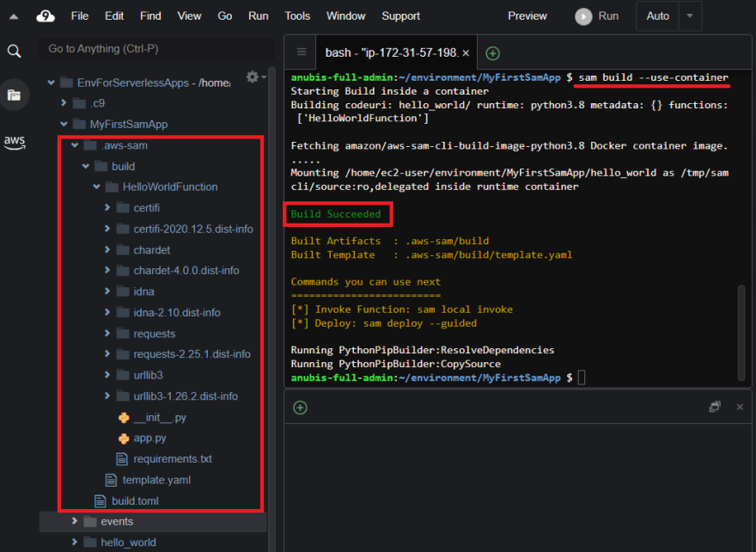
Task: Expand the hello_world folder
Action: [74, 542]
